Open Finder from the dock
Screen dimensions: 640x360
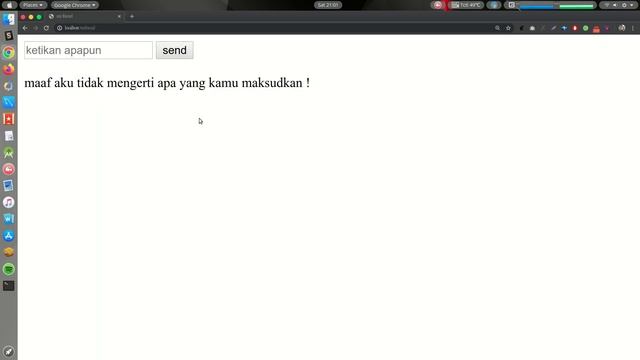9,19
